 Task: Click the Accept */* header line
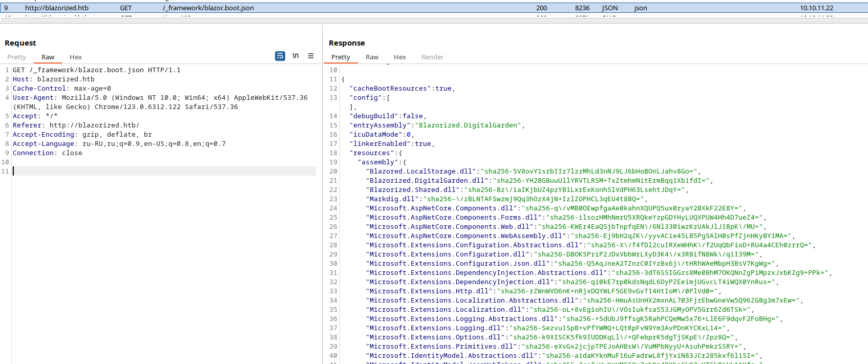35,116
